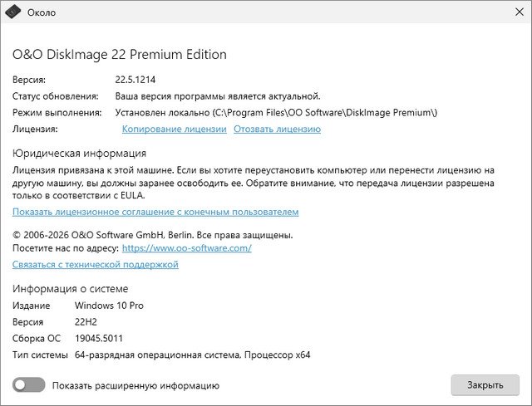This screenshot has height=406, width=532.
Task: Show the end user license agreement link
Action: pyautogui.click(x=155, y=212)
